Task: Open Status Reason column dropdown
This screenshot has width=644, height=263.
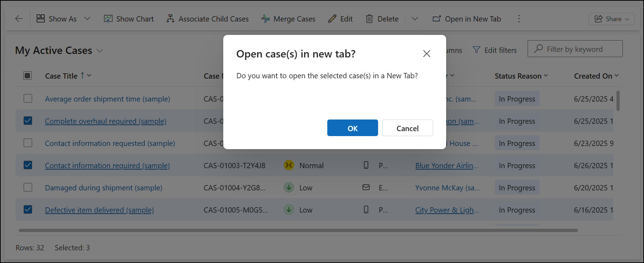Action: click(x=546, y=75)
